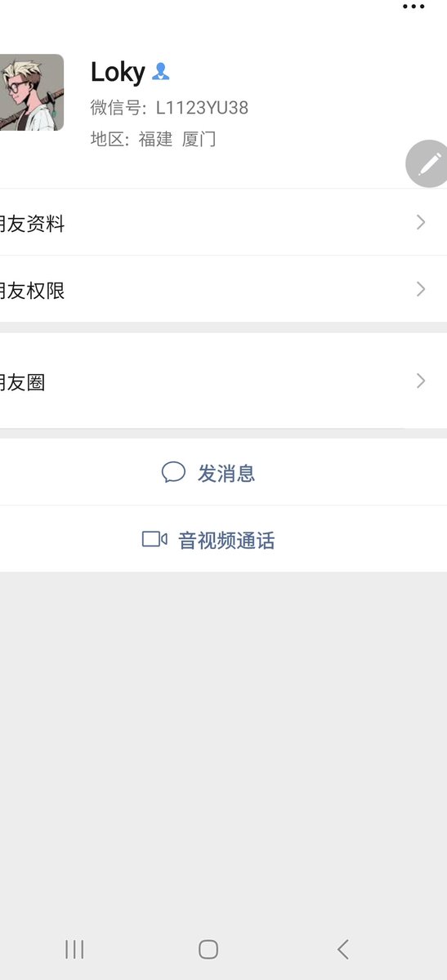Tap the 发消息 send message button
The width and height of the screenshot is (447, 980).
coord(223,472)
